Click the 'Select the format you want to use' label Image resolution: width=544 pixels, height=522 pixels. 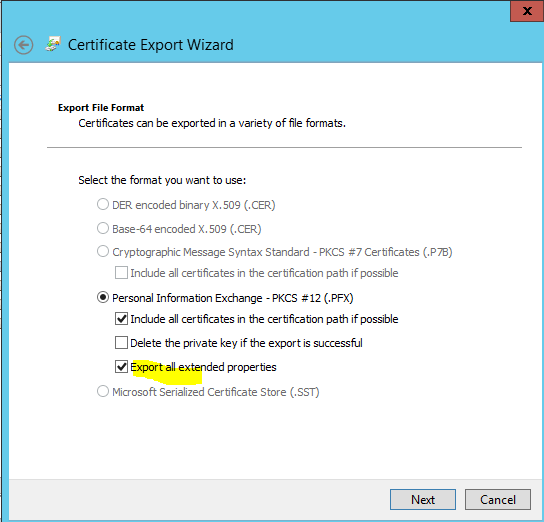point(162,180)
